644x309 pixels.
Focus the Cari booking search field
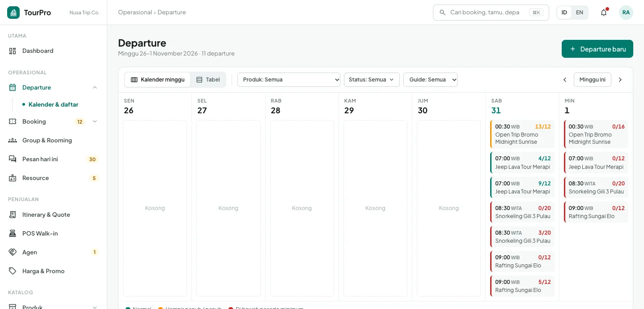tap(491, 13)
